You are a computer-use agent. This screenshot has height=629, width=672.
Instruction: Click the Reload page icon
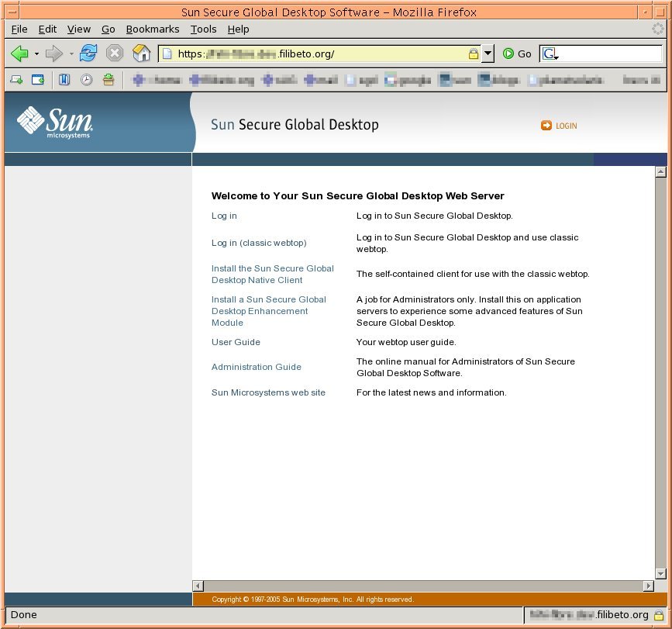coord(88,54)
